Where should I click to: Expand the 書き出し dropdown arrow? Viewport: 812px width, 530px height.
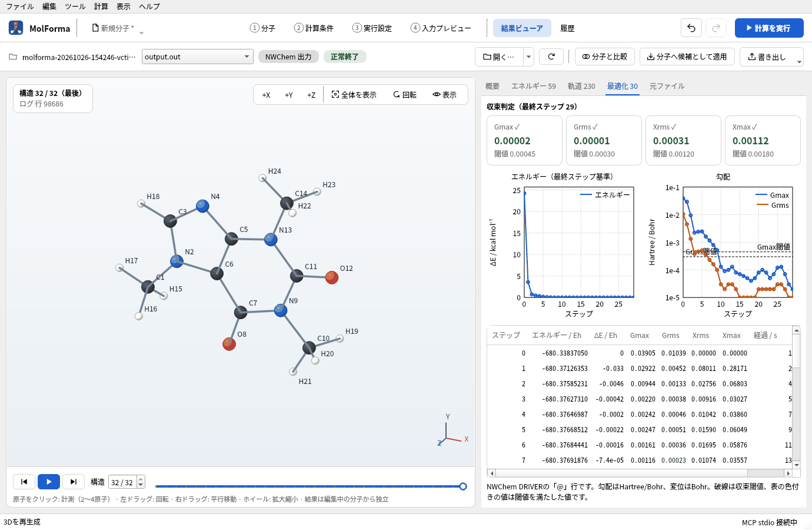(x=799, y=61)
